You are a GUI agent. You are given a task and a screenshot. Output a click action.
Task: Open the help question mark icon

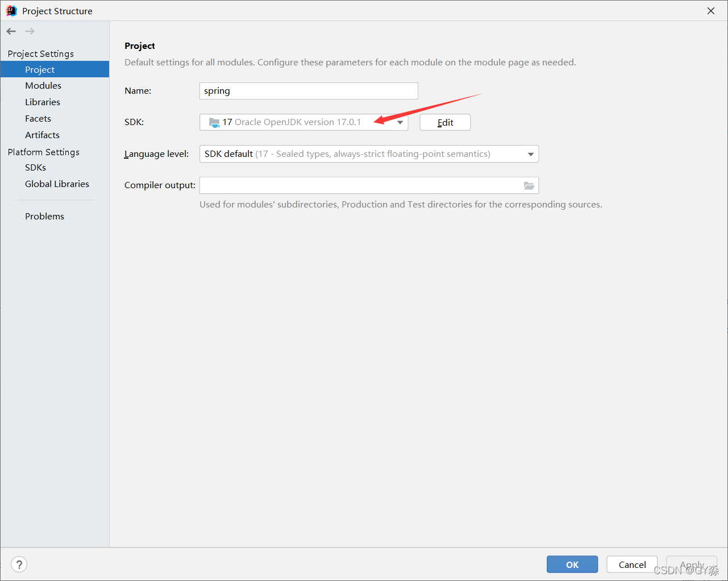(19, 564)
